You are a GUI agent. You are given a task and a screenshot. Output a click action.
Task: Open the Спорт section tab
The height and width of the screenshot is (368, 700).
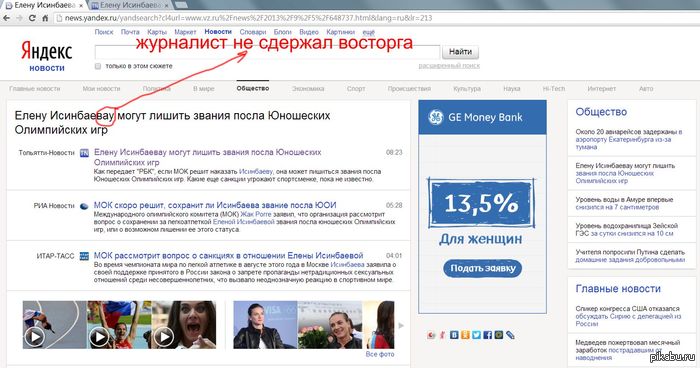pos(356,89)
